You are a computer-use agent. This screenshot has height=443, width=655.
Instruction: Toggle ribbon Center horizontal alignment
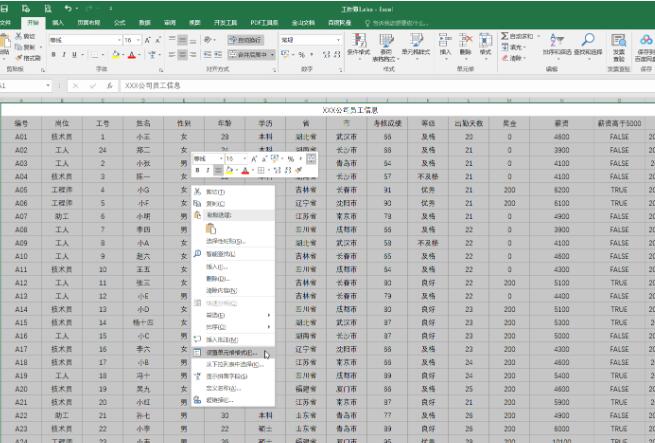[182, 55]
